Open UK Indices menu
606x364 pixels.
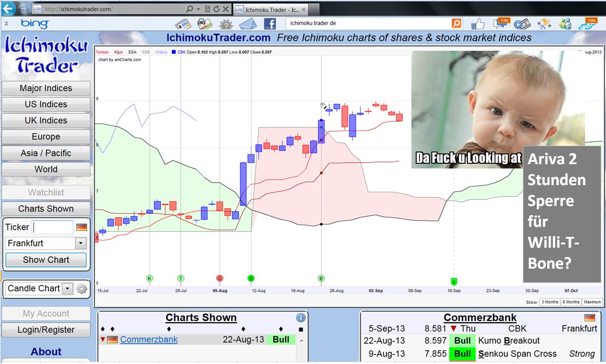[x=46, y=121]
